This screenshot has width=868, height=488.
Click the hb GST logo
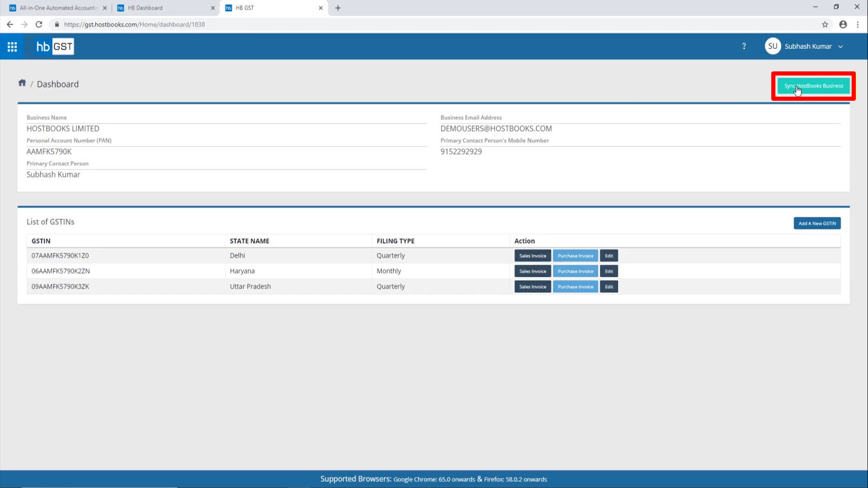coord(55,47)
